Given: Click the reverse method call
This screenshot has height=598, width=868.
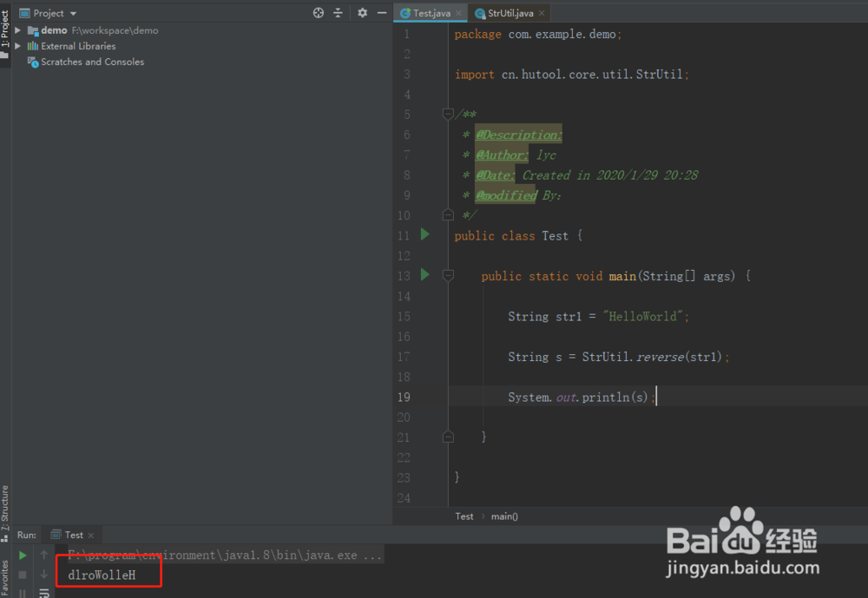Looking at the screenshot, I should [x=660, y=357].
